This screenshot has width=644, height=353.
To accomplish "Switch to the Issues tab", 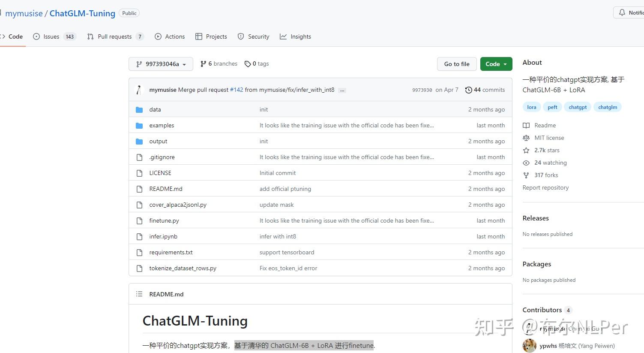I will pyautogui.click(x=51, y=36).
